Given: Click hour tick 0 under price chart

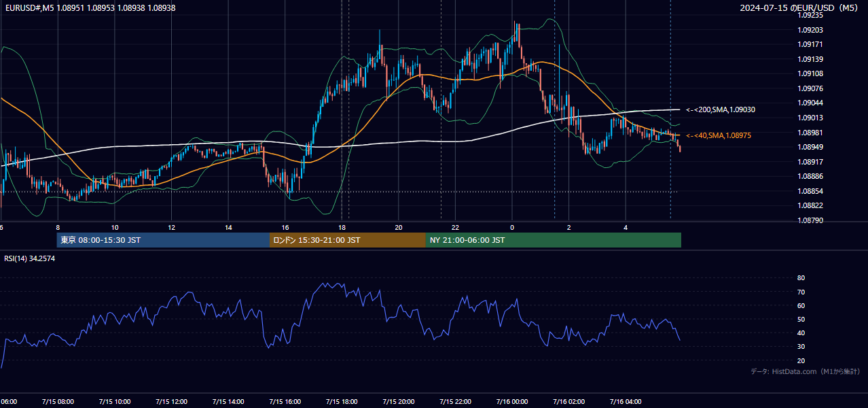Looking at the screenshot, I should coord(511,227).
